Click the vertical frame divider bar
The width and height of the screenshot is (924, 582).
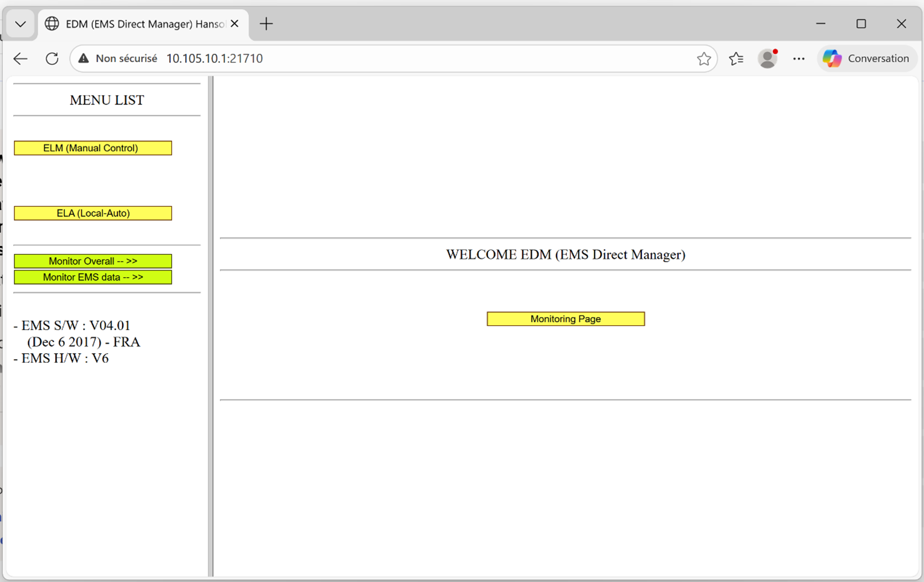coord(210,326)
